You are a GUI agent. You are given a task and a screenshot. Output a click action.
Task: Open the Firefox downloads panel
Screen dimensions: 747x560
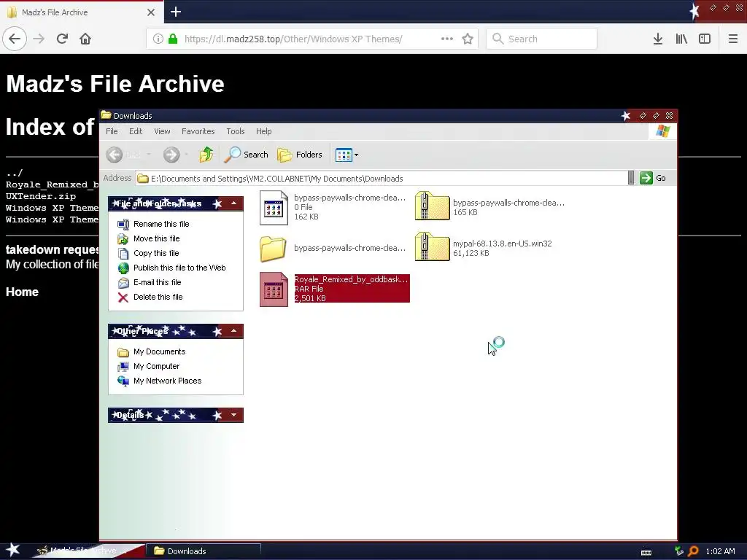pyautogui.click(x=658, y=39)
